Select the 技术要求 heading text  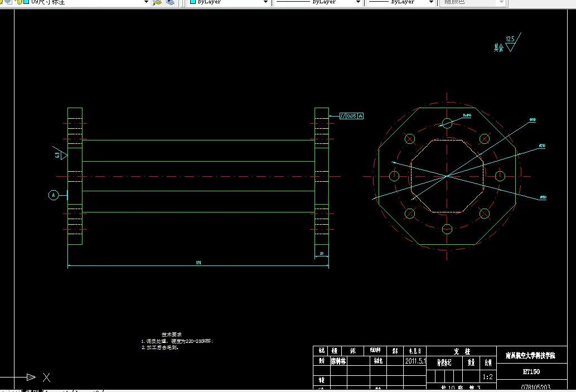(172, 335)
